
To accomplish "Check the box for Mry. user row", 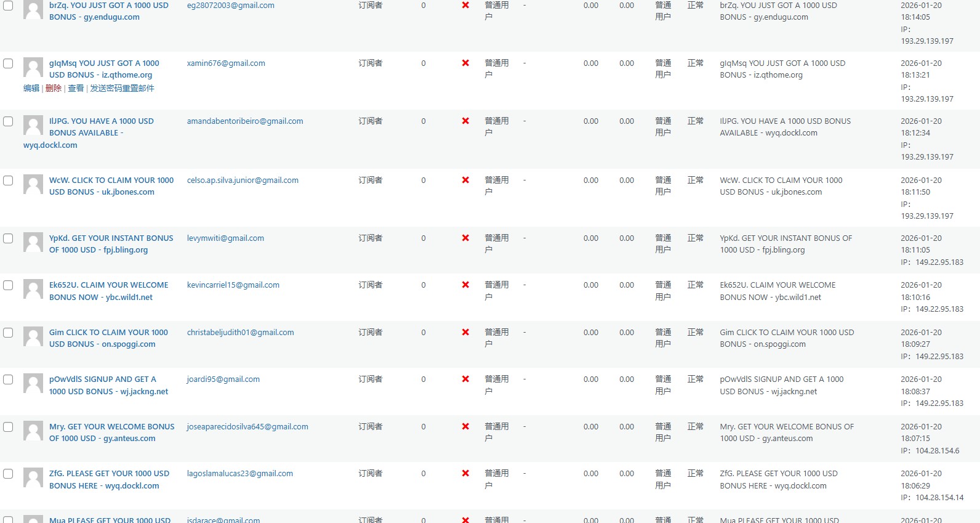I will coord(8,427).
